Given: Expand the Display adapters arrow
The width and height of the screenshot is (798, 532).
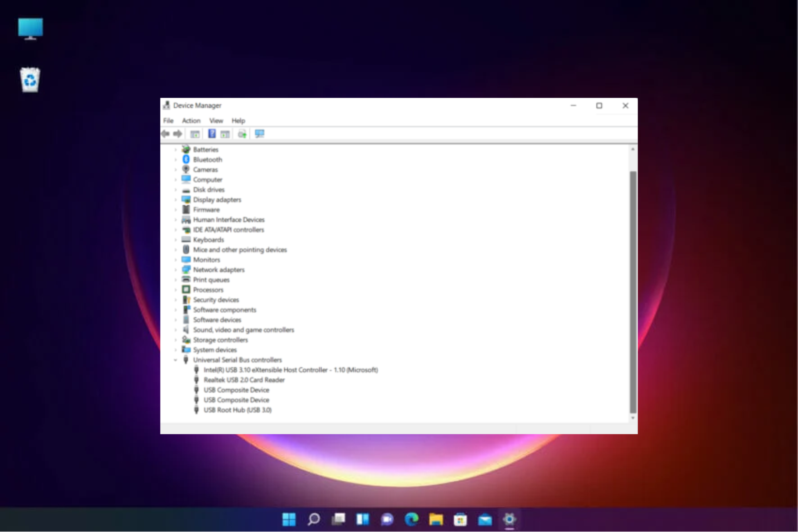Looking at the screenshot, I should click(175, 200).
